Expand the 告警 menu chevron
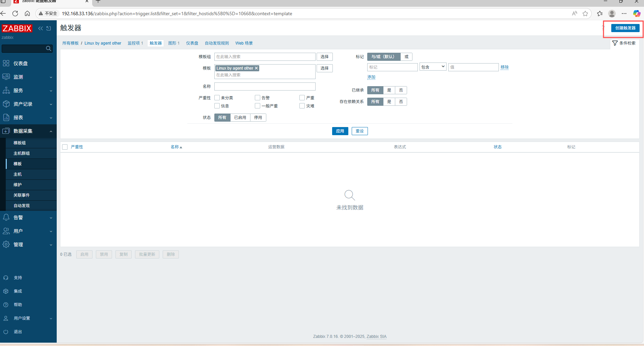The width and height of the screenshot is (644, 346). [51, 218]
